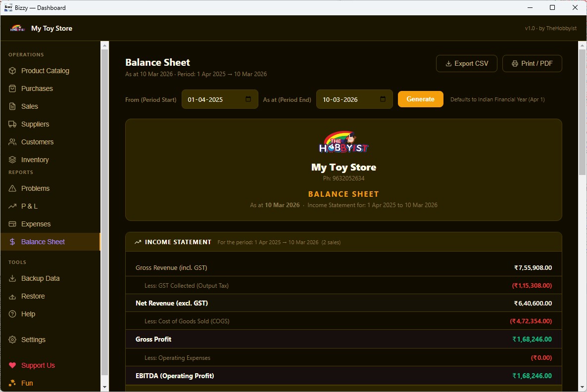Select the Sales sidebar item

50,106
